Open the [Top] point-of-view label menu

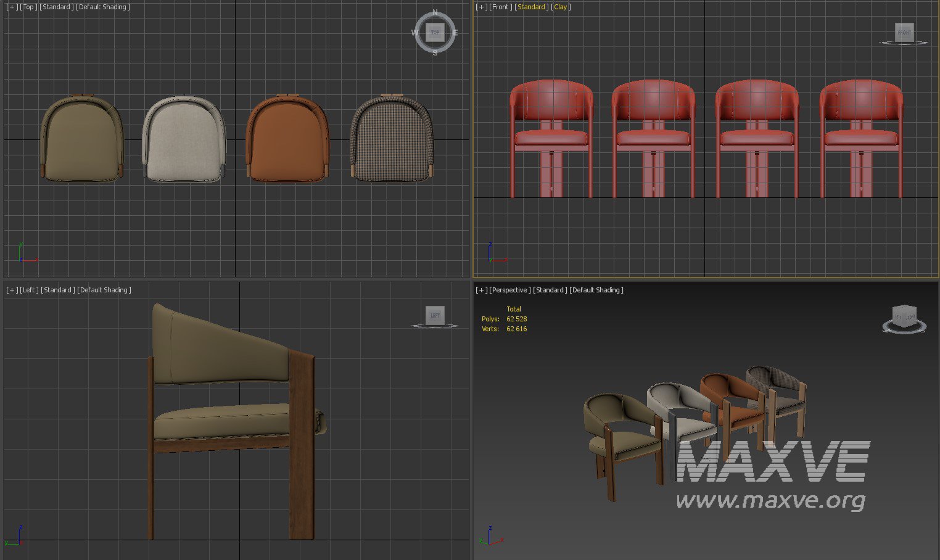pos(28,7)
